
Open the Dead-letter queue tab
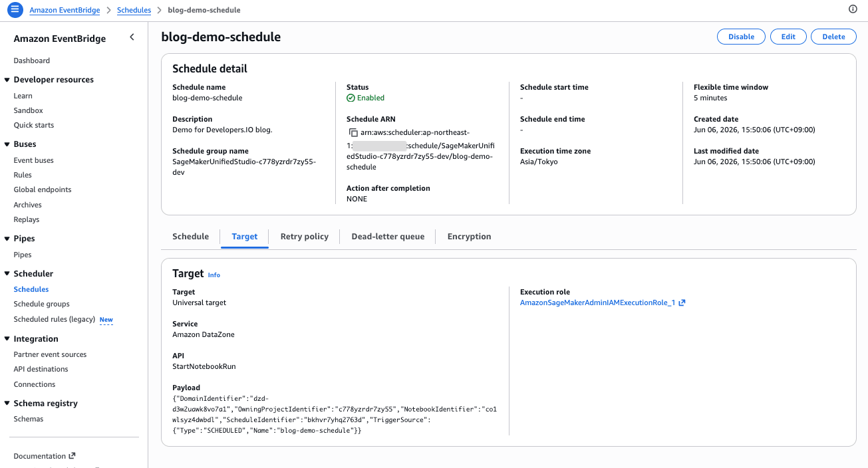pyautogui.click(x=388, y=237)
